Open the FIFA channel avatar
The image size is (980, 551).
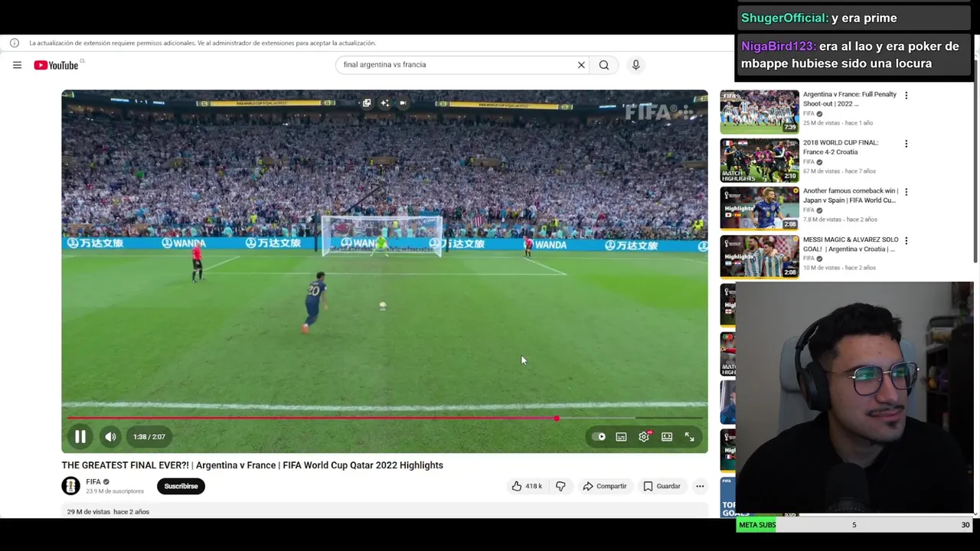click(70, 486)
